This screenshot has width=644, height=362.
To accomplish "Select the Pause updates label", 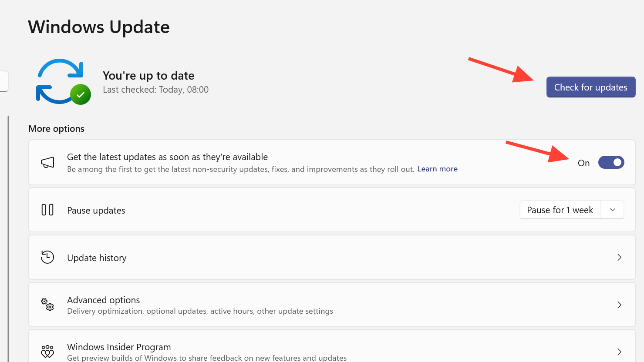I will (x=96, y=211).
